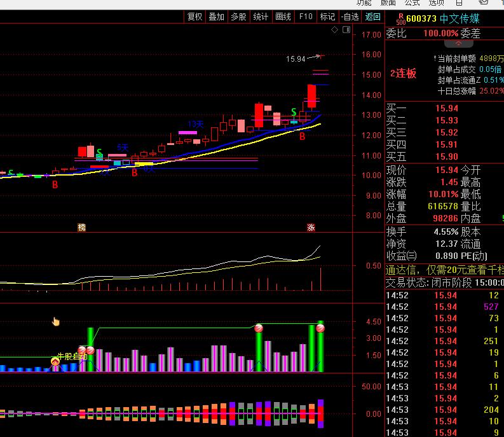Click the diamond icon above the chart
Image resolution: width=504 pixels, height=437 pixels.
point(334,29)
